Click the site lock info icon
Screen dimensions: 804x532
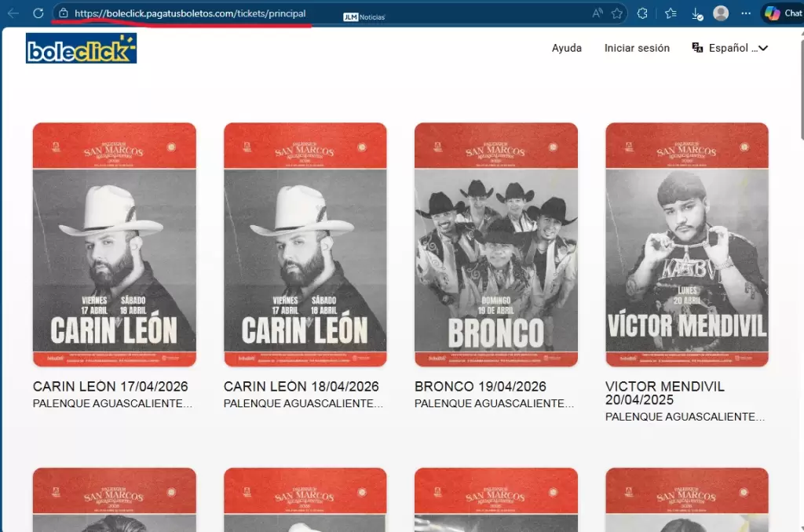[x=64, y=13]
